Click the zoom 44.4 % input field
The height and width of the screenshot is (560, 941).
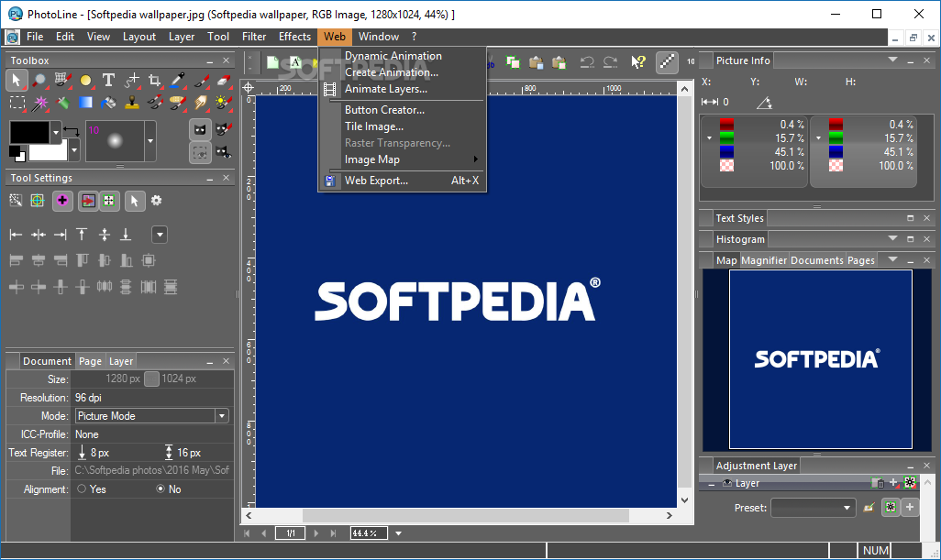(x=369, y=533)
